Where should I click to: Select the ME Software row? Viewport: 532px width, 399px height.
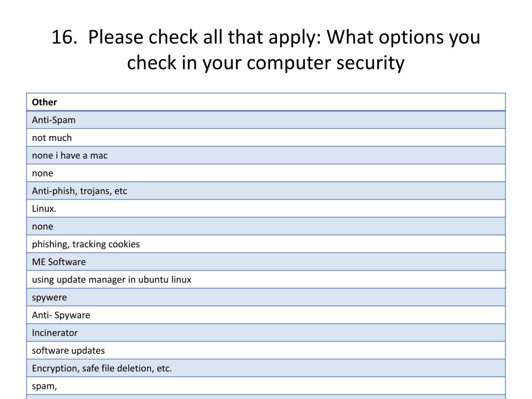point(266,262)
